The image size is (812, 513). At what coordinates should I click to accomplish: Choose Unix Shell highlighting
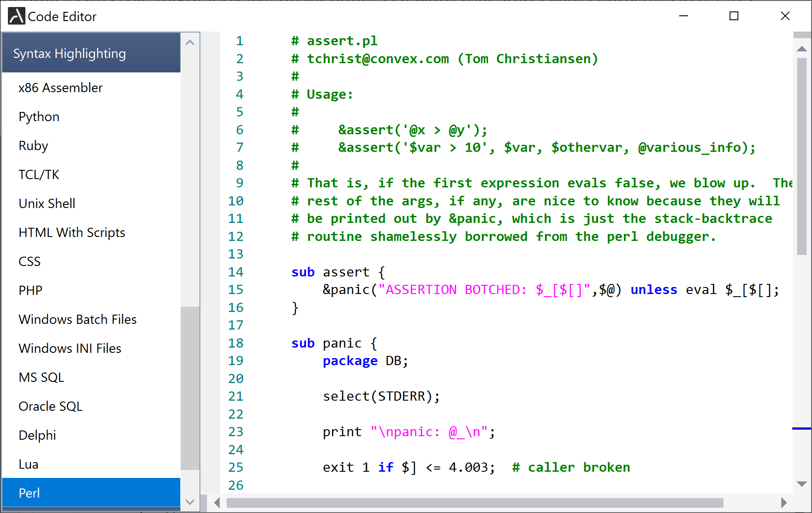point(47,203)
